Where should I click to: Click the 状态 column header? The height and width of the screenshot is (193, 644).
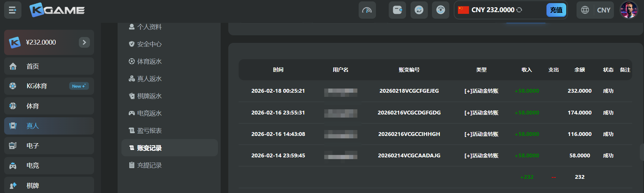click(x=608, y=70)
